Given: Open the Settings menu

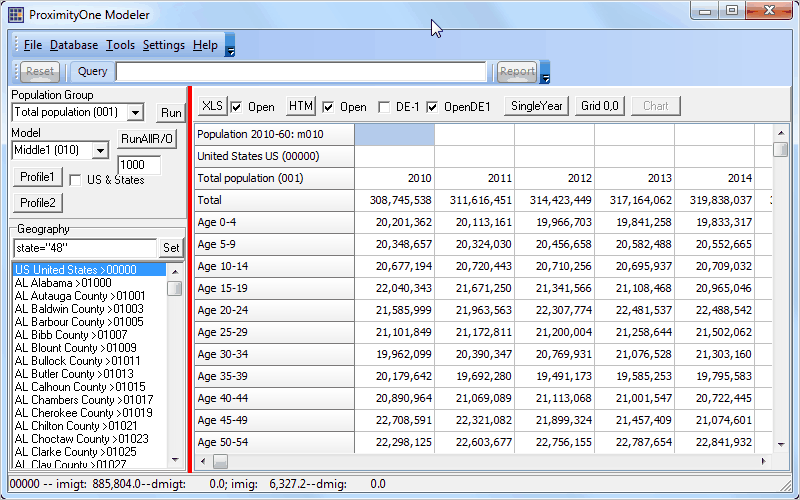Looking at the screenshot, I should pos(164,45).
